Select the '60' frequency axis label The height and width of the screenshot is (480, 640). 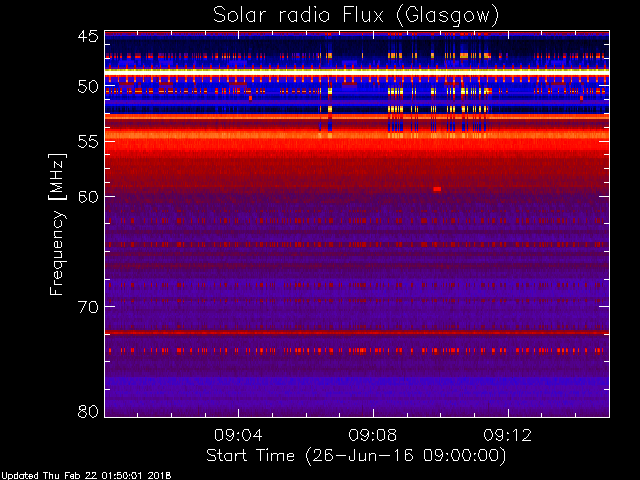88,197
